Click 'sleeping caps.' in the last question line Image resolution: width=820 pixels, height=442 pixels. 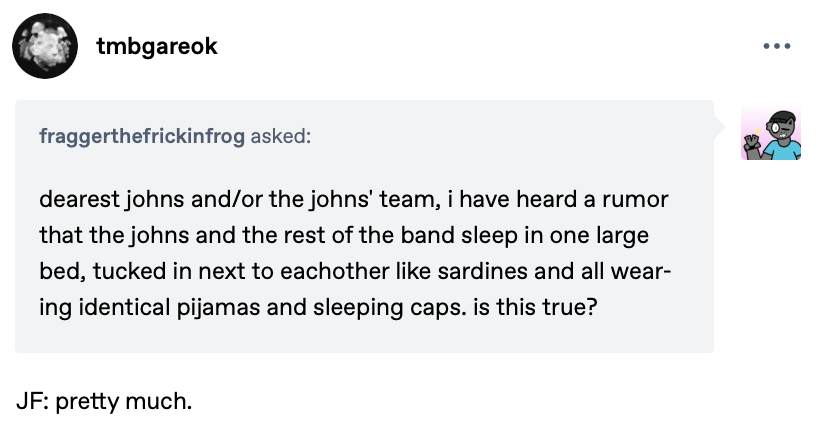coord(390,307)
